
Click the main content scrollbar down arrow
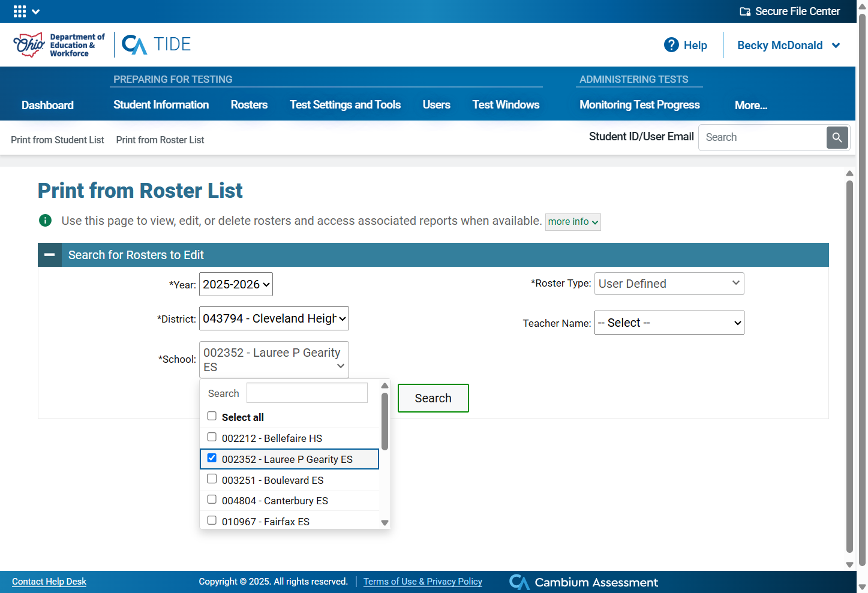[849, 565]
